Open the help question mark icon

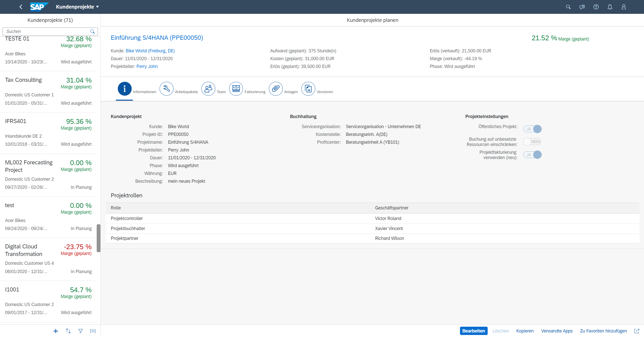596,7
